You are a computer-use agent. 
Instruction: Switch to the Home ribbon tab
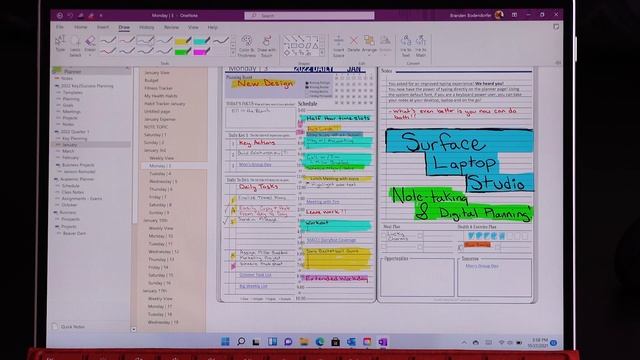point(80,27)
